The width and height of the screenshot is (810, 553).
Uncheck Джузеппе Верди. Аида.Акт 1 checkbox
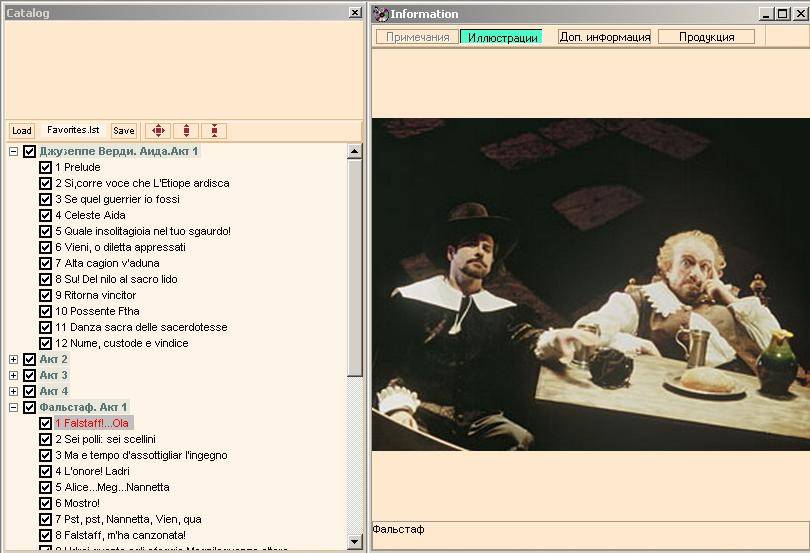click(x=29, y=151)
